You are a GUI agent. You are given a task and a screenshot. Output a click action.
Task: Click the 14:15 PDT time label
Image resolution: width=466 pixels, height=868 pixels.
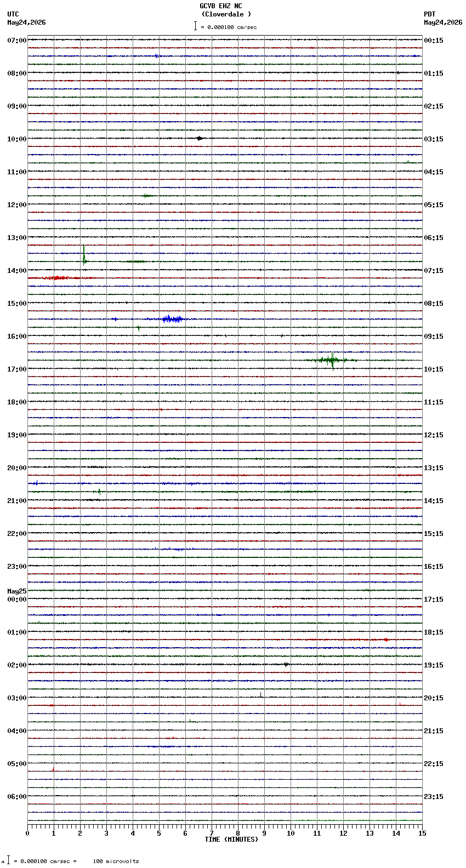pos(434,501)
